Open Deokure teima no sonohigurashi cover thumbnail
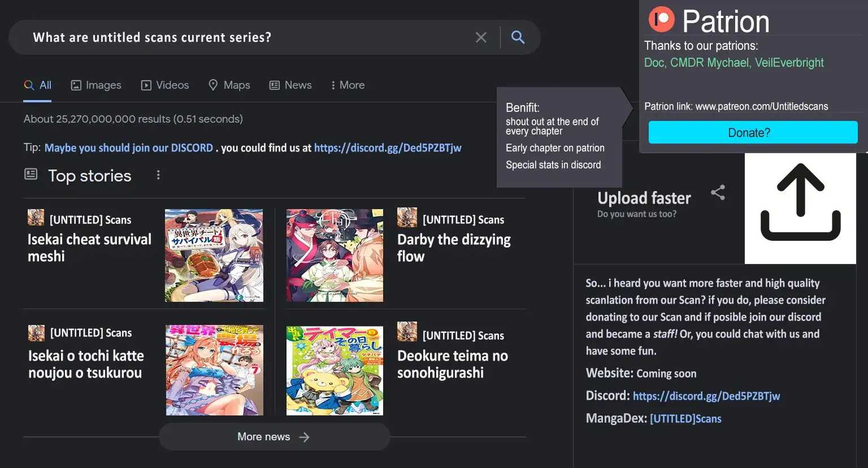The image size is (868, 468). pos(335,370)
